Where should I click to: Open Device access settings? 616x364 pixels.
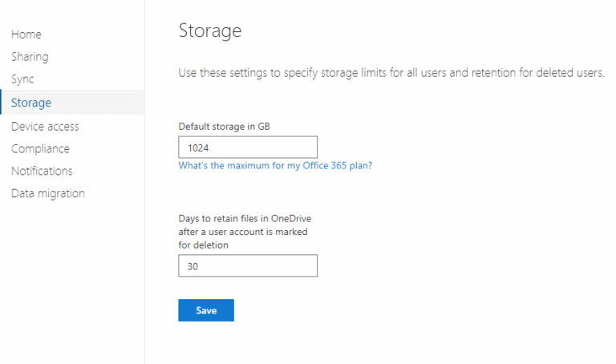[x=45, y=126]
